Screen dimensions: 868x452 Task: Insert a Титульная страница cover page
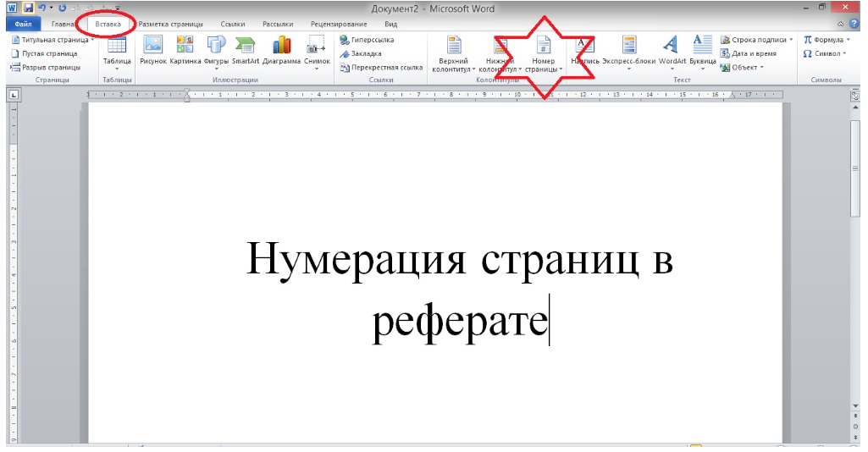(53, 40)
